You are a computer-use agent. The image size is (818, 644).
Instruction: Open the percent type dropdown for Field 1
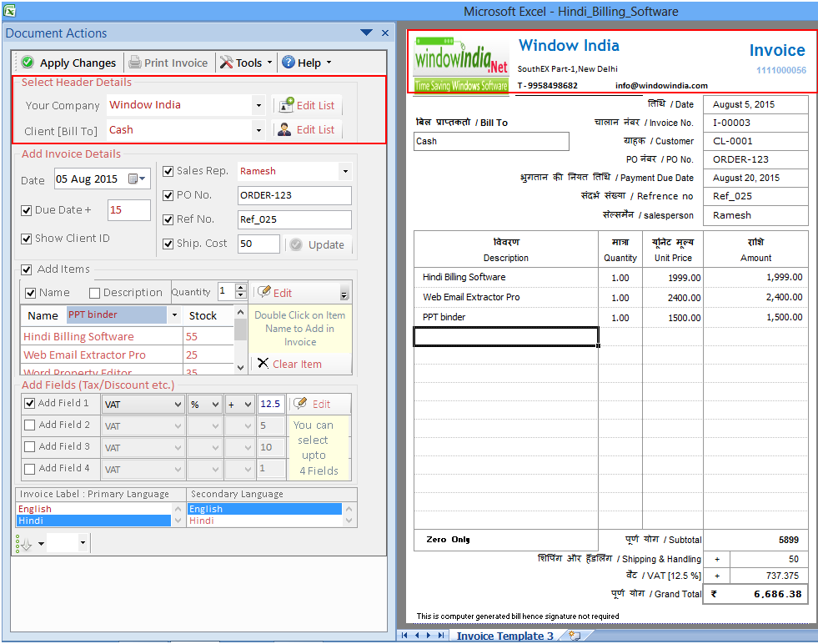click(215, 405)
